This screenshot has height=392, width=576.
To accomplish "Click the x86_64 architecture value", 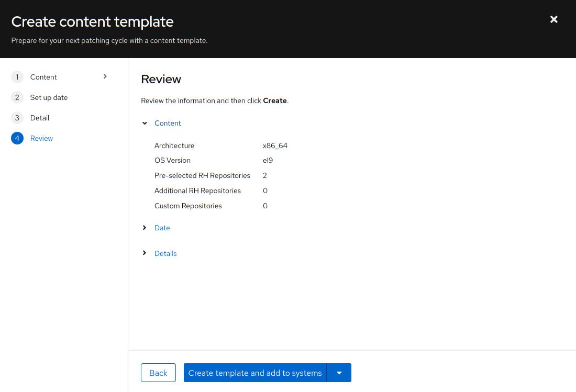I will [275, 145].
